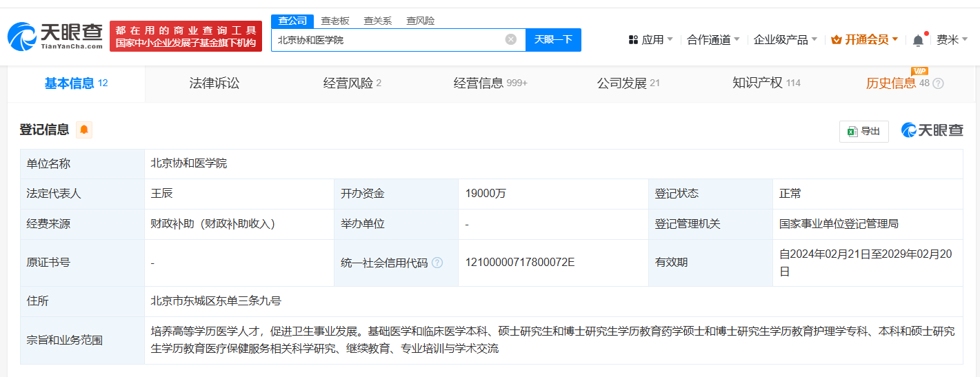
Task: Expand the 应用 dropdown menu
Action: tap(651, 40)
